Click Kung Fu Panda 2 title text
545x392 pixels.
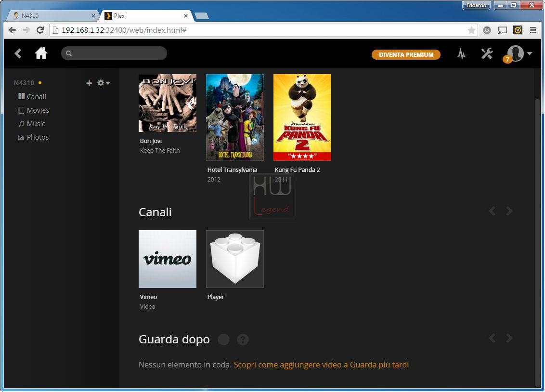[x=297, y=170]
